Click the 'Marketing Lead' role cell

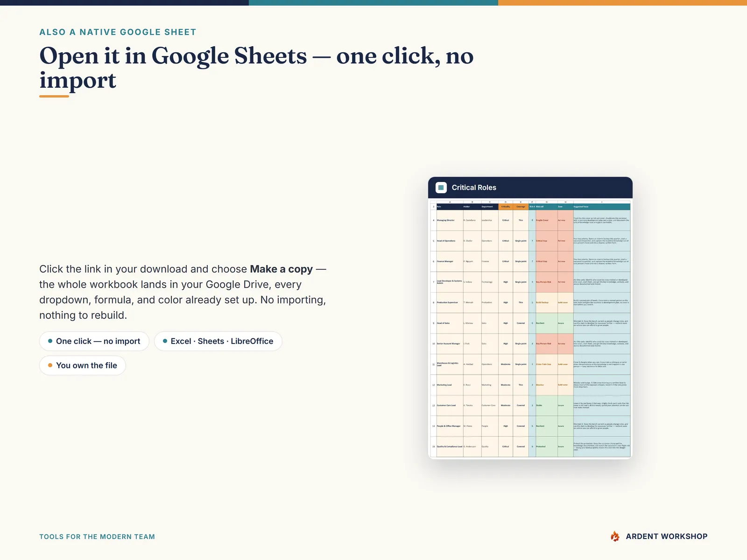point(450,385)
